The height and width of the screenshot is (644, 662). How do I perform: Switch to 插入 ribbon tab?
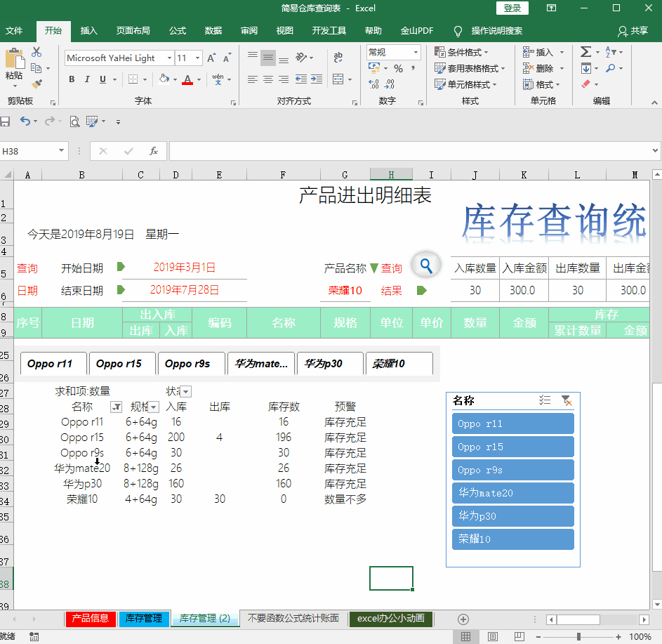89,30
